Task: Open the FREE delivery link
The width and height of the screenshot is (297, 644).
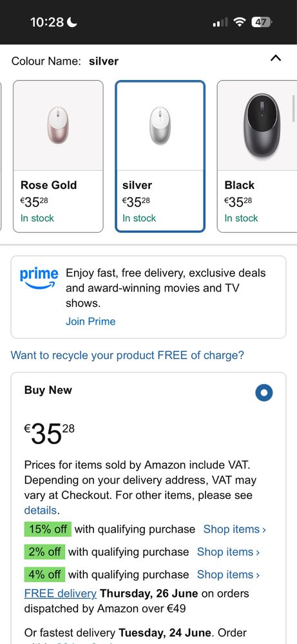Action: (x=61, y=594)
